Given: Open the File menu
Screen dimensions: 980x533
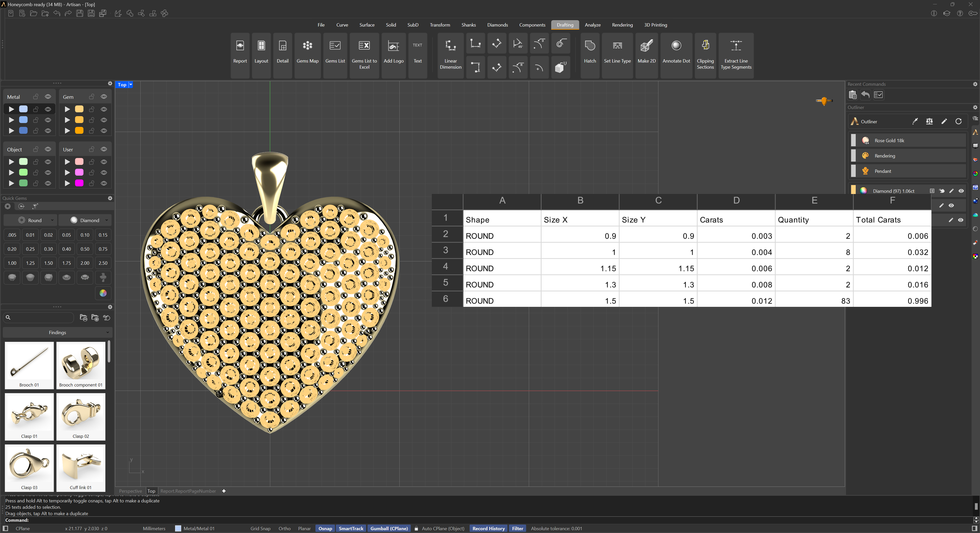Looking at the screenshot, I should pyautogui.click(x=321, y=25).
